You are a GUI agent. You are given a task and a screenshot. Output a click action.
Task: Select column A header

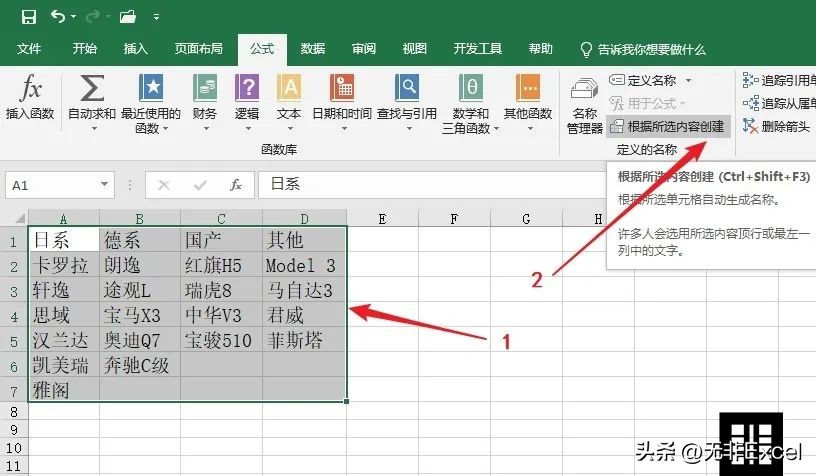click(63, 218)
